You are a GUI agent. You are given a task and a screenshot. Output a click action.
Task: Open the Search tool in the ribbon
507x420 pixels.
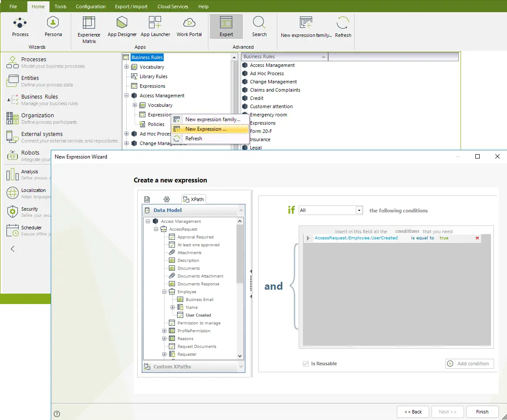click(x=259, y=27)
